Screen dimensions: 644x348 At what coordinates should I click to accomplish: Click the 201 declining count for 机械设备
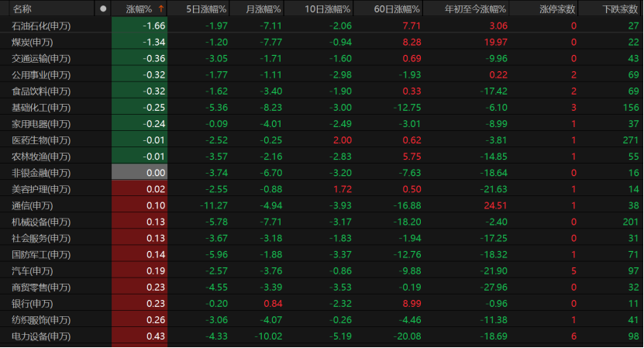[x=631, y=222]
